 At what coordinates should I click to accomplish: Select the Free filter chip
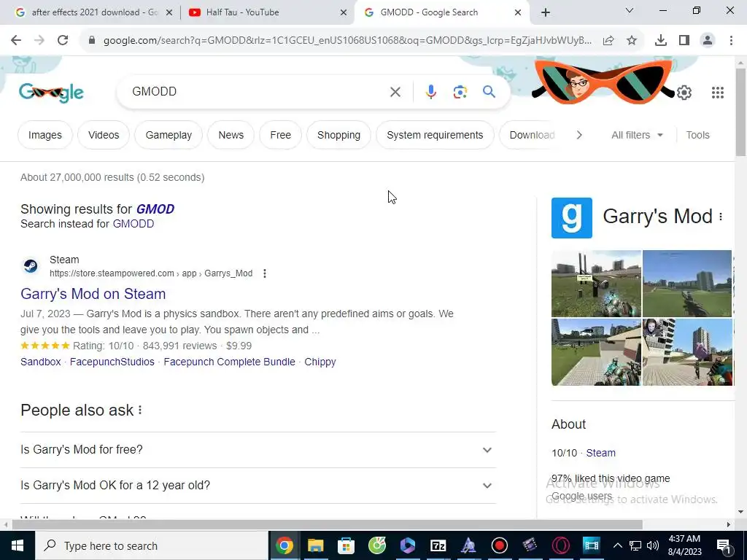click(281, 135)
